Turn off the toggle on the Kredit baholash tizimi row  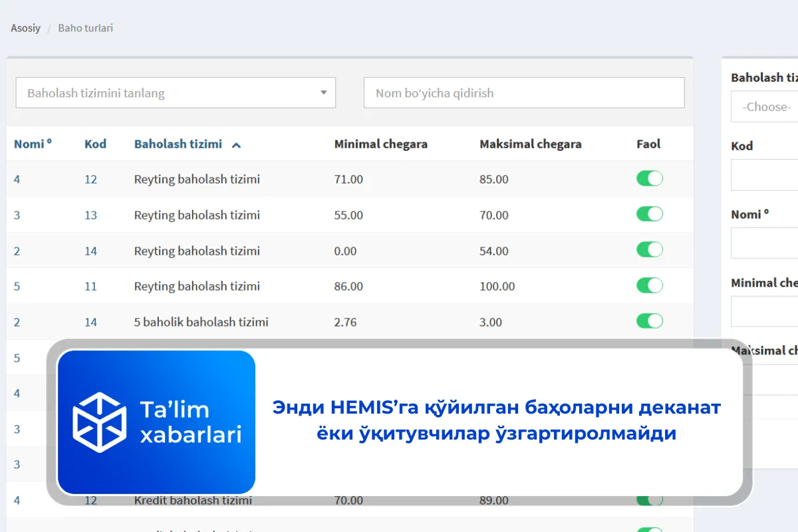coord(650,500)
